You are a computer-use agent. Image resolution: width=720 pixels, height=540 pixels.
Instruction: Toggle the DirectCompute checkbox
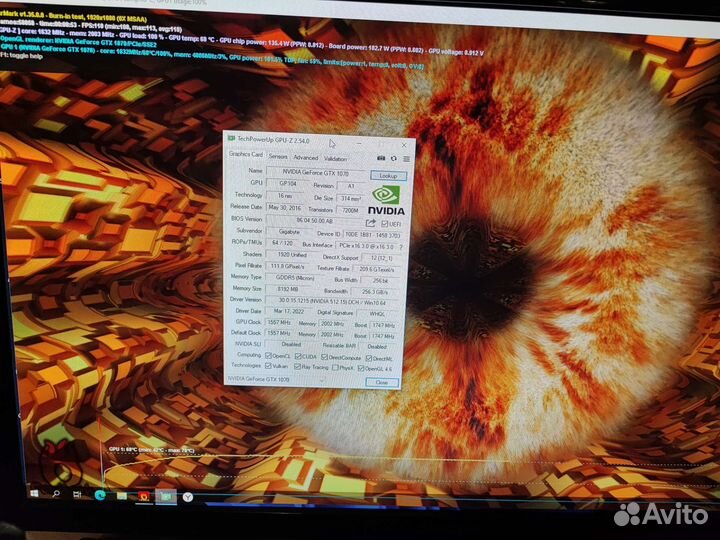pyautogui.click(x=325, y=357)
